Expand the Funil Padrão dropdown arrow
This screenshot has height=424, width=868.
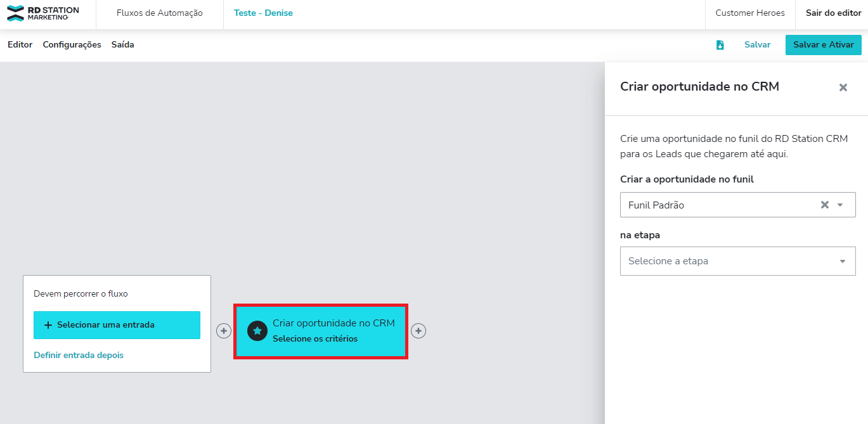[x=841, y=205]
